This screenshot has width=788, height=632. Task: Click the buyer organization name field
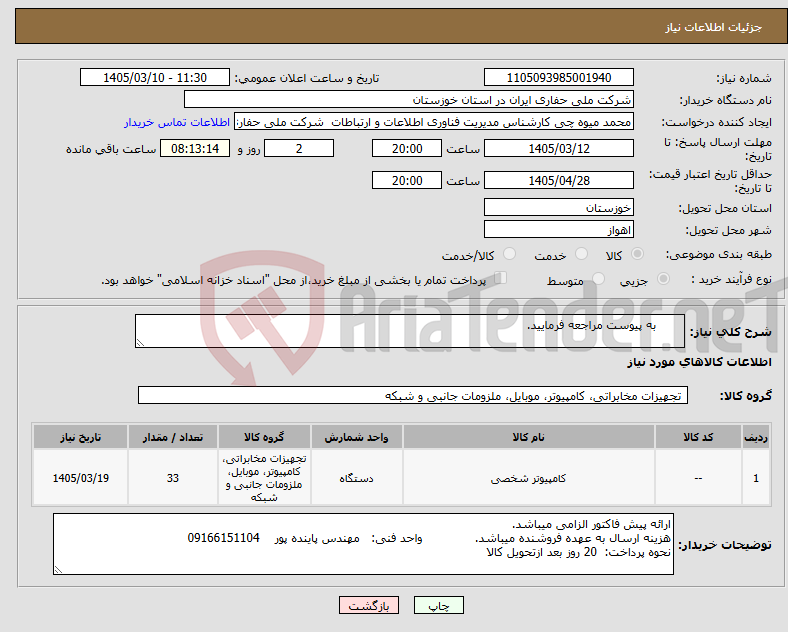pos(409,99)
